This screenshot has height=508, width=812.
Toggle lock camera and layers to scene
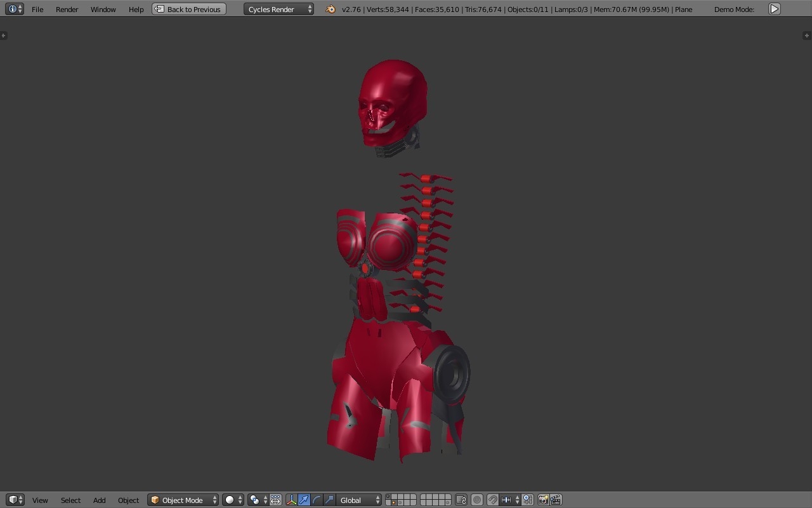[461, 500]
